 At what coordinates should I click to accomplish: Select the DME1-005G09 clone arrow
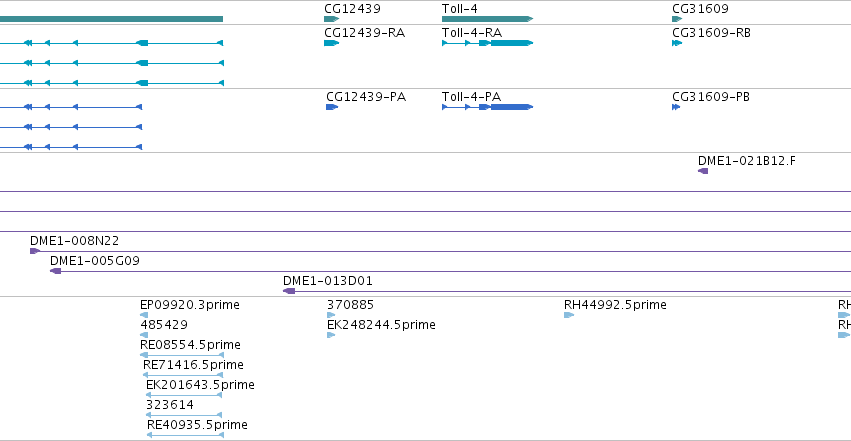pyautogui.click(x=55, y=271)
